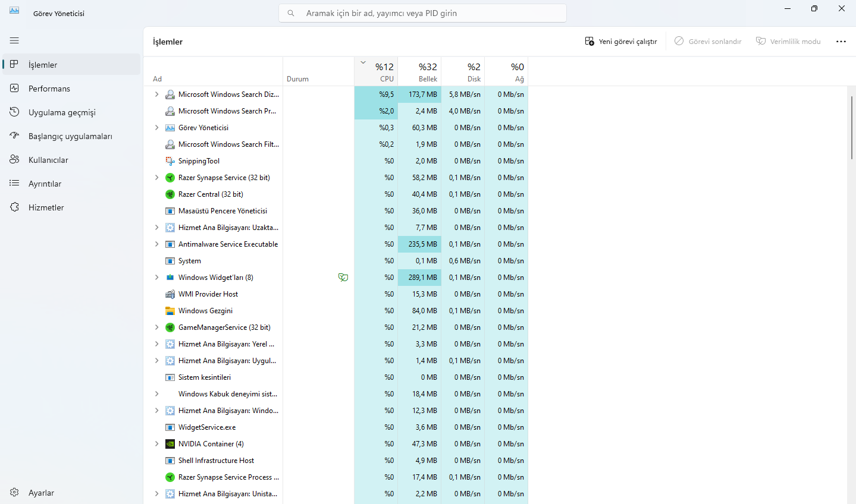
Task: Click the Kullanıcılar people icon
Action: (14, 159)
